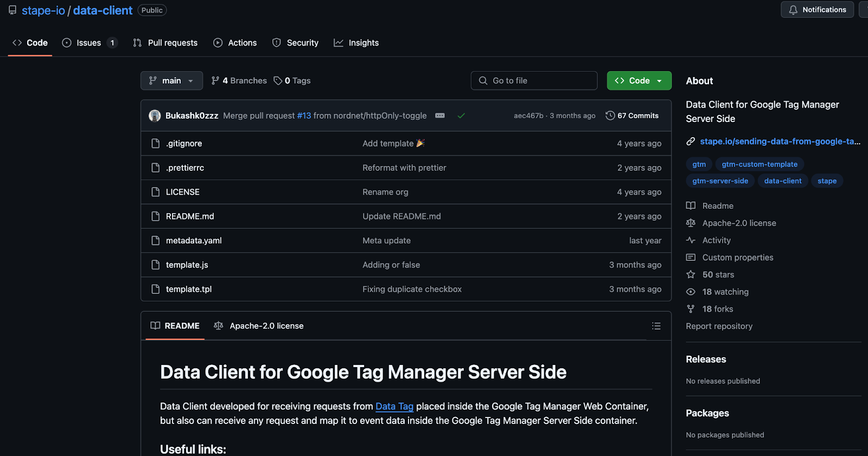Expand commit message ellipsis button

[440, 115]
